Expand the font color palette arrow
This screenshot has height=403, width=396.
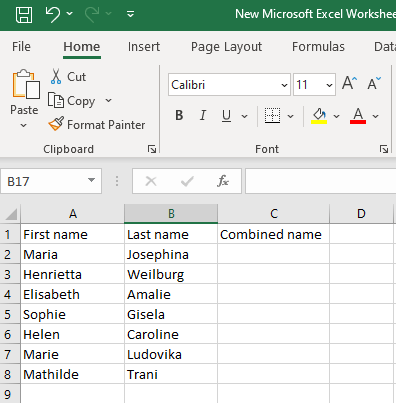[x=376, y=116]
